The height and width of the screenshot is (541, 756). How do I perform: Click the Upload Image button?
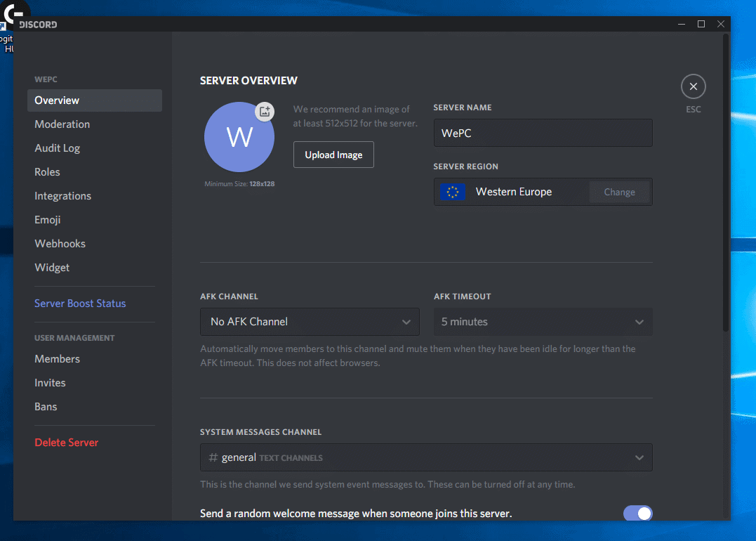pos(333,155)
